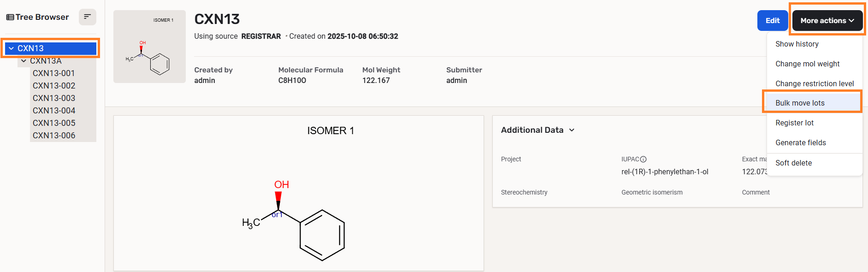Open the More actions dropdown
This screenshot has width=868, height=272.
click(827, 21)
